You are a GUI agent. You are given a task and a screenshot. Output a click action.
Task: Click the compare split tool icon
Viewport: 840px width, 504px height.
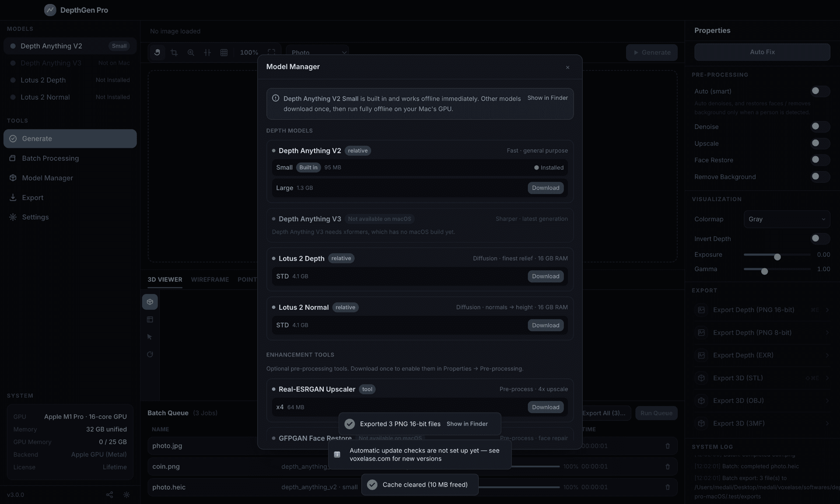pos(207,52)
